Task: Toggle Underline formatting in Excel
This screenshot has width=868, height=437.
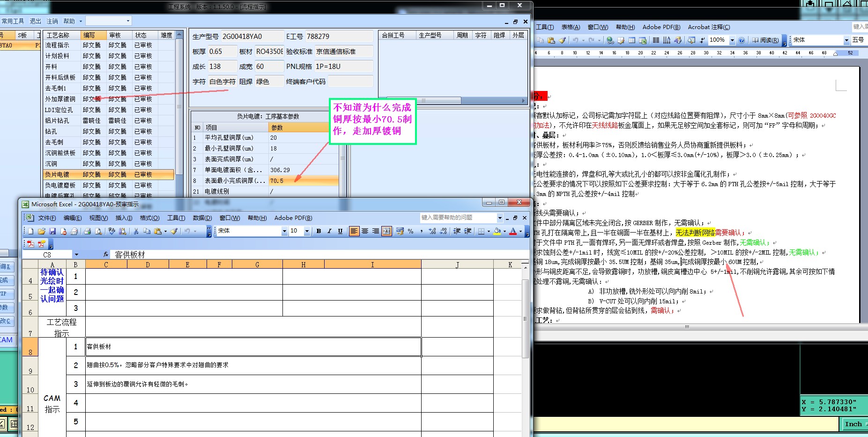Action: (340, 231)
